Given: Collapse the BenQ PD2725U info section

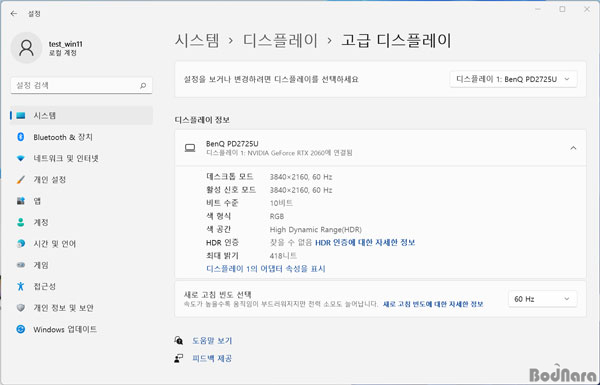Looking at the screenshot, I should (x=573, y=148).
